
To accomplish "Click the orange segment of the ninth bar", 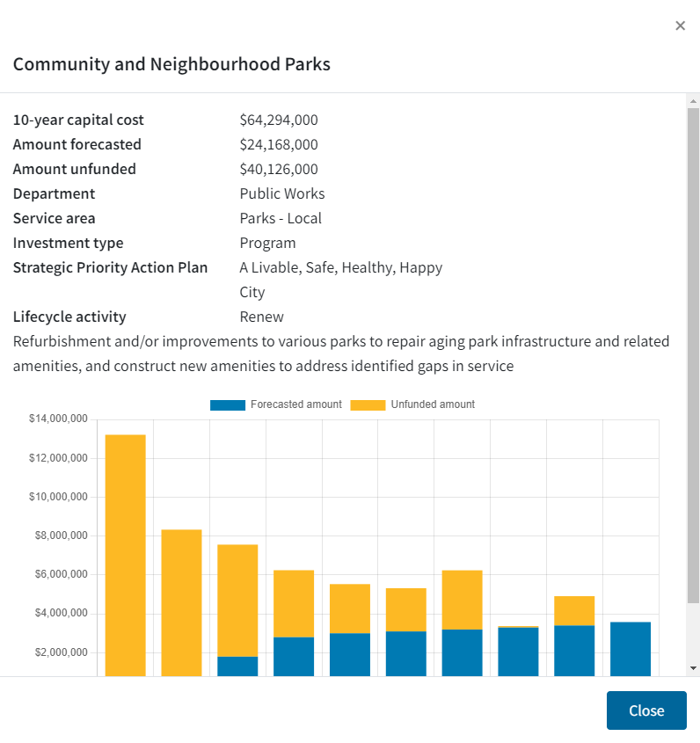I will click(x=574, y=610).
